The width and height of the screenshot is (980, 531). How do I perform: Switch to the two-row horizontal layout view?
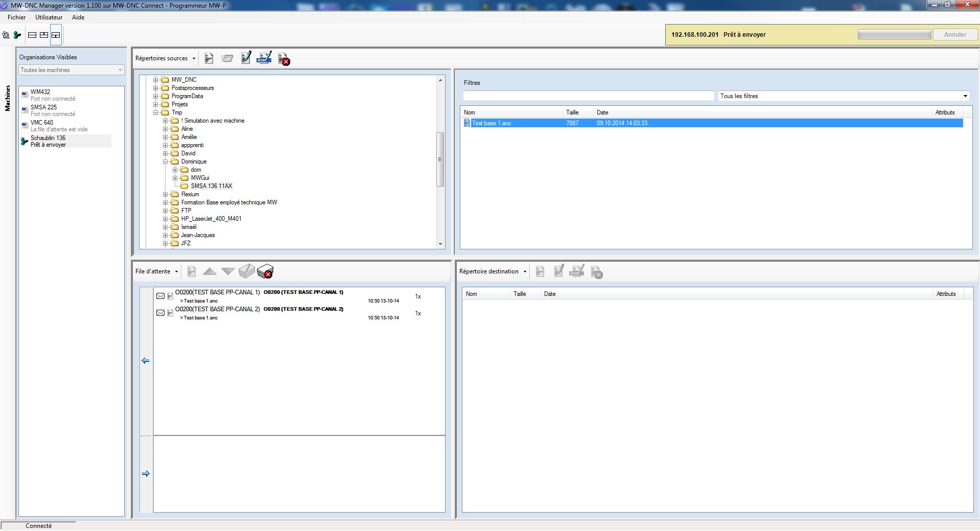32,35
